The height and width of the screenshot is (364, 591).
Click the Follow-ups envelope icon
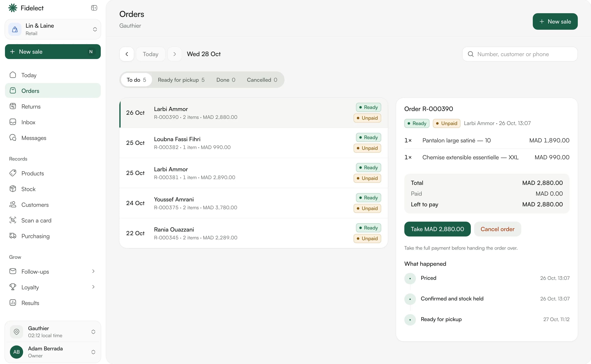13,271
